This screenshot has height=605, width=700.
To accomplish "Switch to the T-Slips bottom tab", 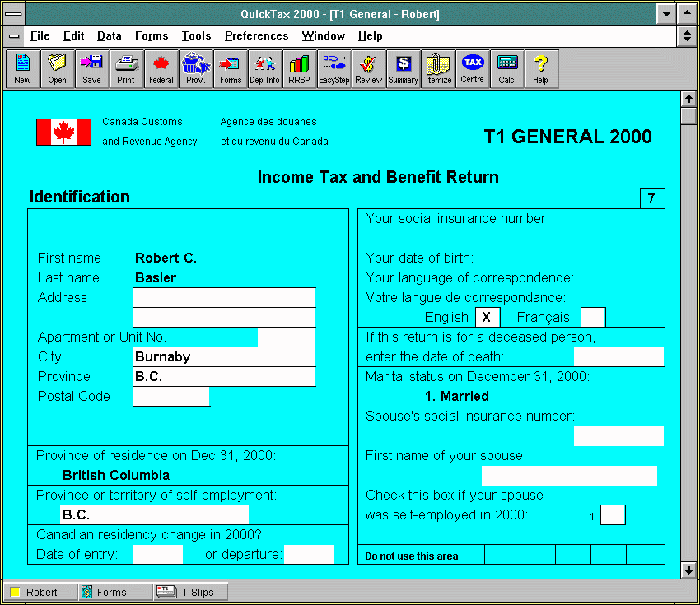I will 190,592.
